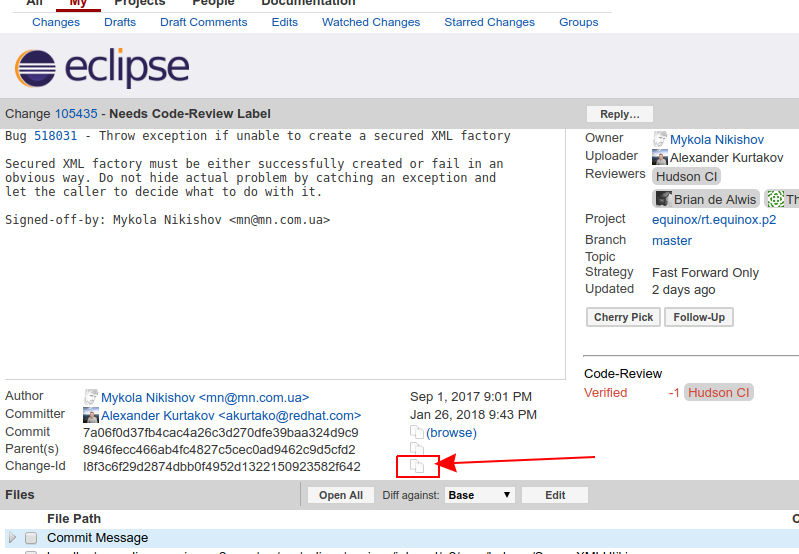Click the commit hash 7a06f0d37fb4cac4...
Screen dimensions: 799x554
click(x=221, y=433)
